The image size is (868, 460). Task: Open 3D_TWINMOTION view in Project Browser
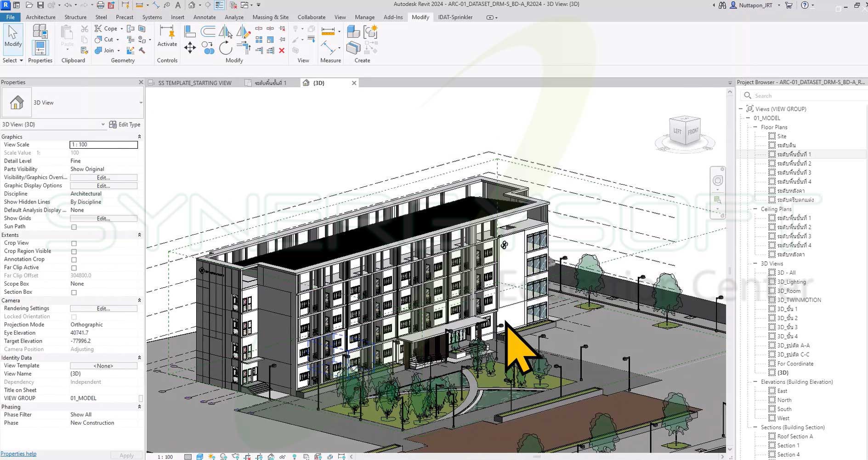(x=799, y=300)
